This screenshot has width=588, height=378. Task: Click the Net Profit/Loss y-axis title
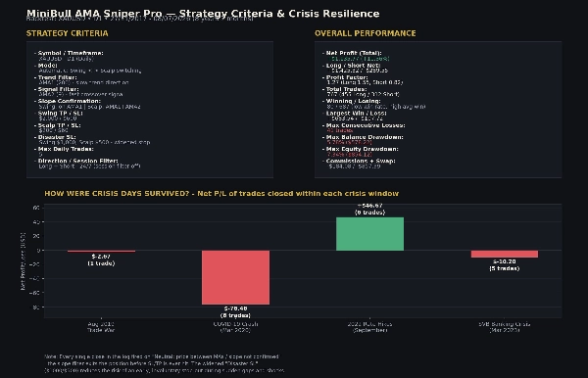23,261
